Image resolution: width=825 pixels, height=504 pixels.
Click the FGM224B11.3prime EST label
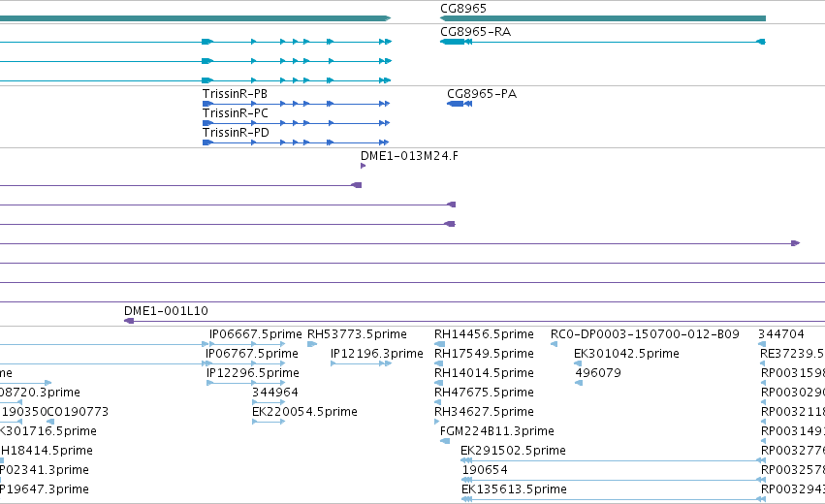(x=496, y=431)
